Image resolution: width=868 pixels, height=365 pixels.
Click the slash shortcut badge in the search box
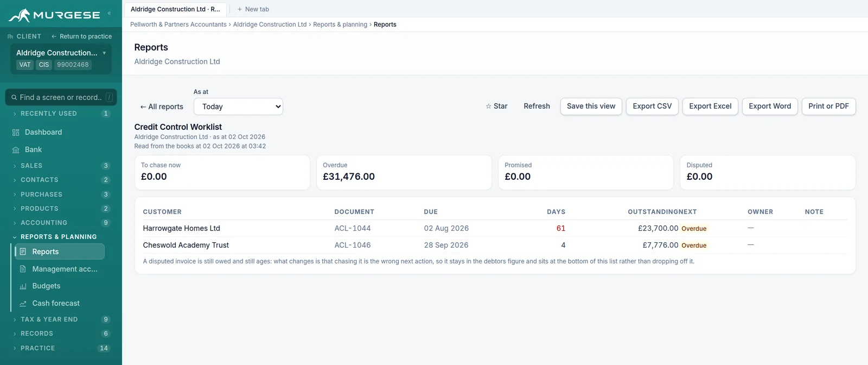pyautogui.click(x=109, y=97)
